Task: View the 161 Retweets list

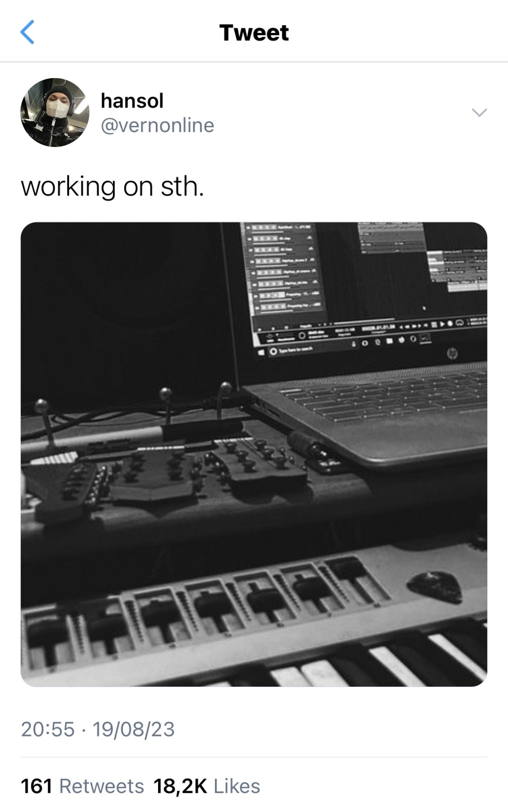Action: pyautogui.click(x=82, y=786)
